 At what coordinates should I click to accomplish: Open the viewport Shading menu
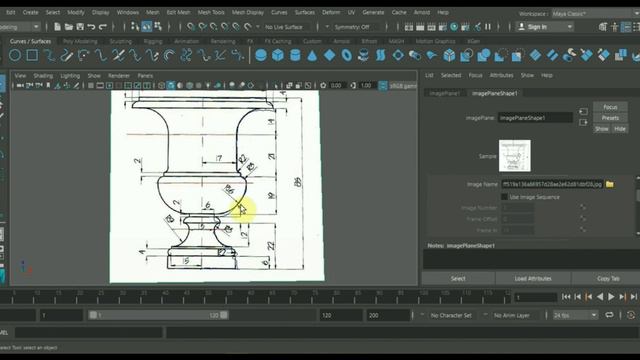(43, 76)
